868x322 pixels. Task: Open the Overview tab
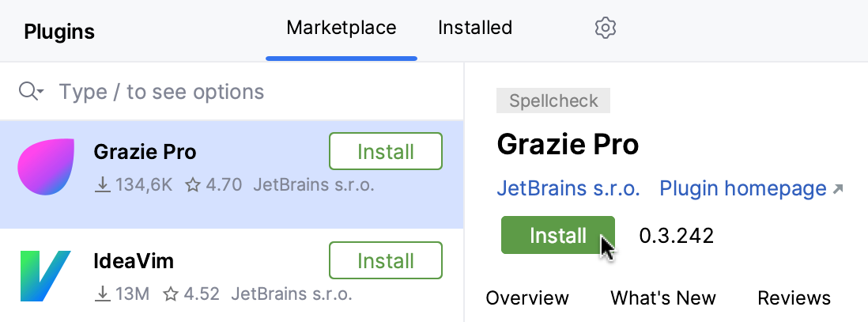point(527,298)
